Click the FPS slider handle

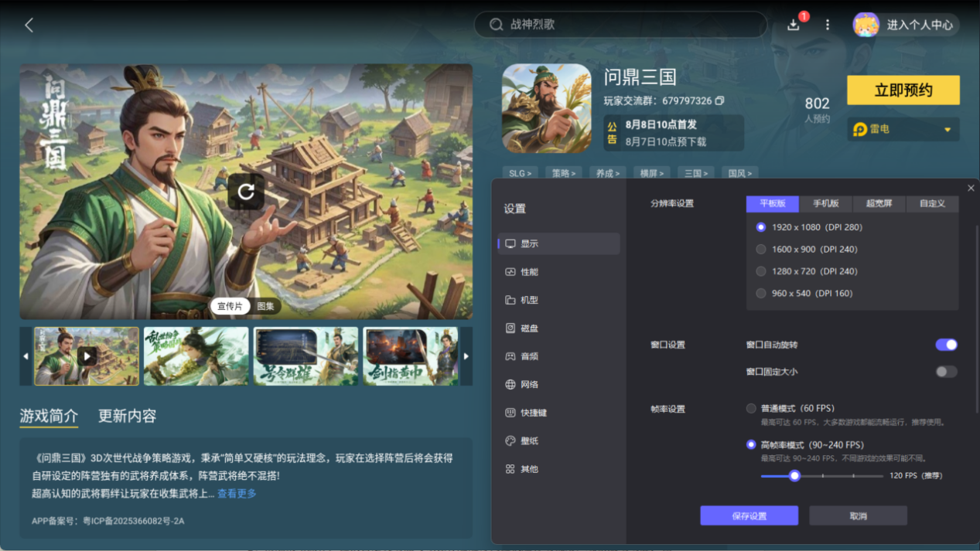[794, 476]
